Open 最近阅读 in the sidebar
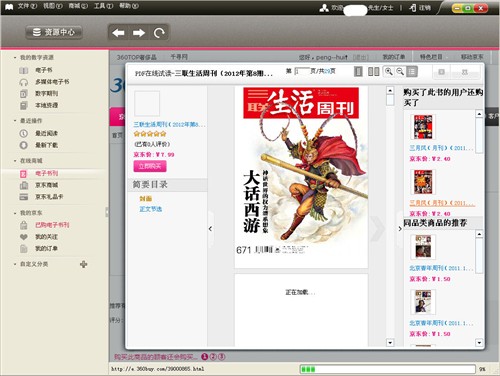Screen dimensions: 500x376 [47, 133]
